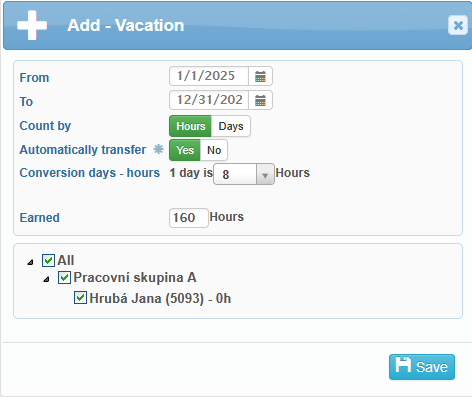Set Count by to Days
Viewport: 472px width, 397px height.
(231, 126)
